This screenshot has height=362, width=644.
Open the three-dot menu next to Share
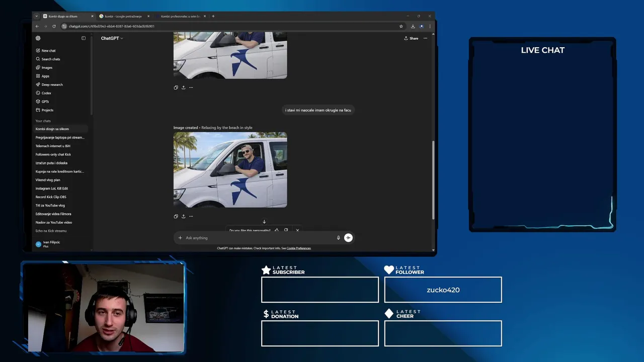pos(425,38)
